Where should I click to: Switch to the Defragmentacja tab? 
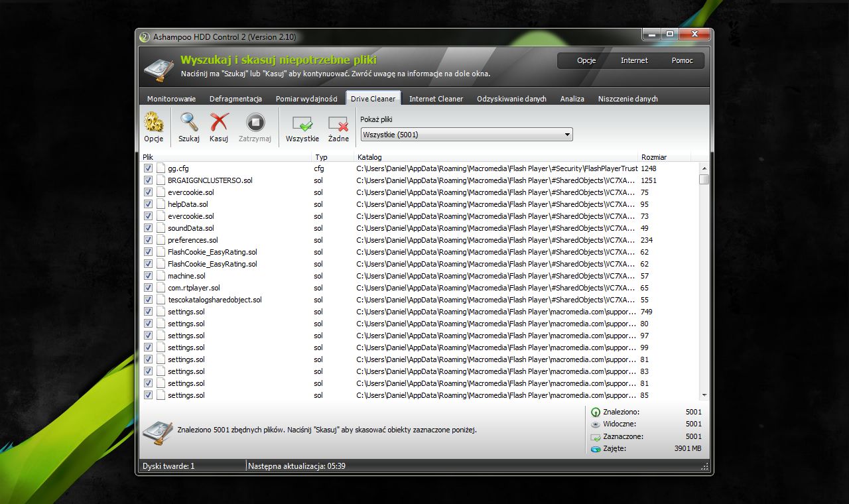pyautogui.click(x=235, y=99)
